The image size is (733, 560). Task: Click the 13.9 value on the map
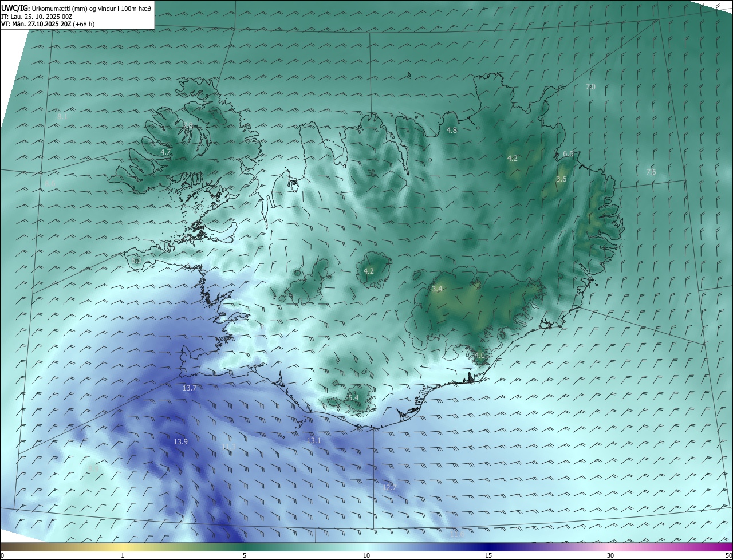pyautogui.click(x=180, y=442)
